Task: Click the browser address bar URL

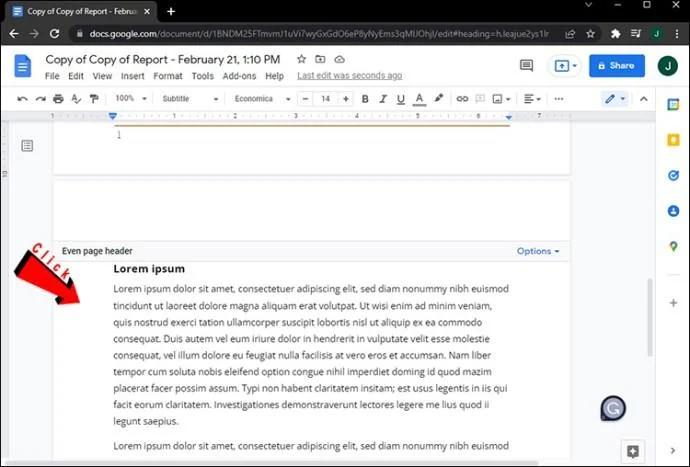Action: [319, 33]
